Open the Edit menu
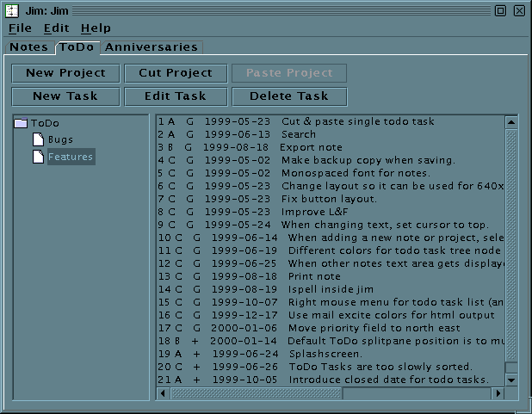532x414 pixels. tap(56, 28)
